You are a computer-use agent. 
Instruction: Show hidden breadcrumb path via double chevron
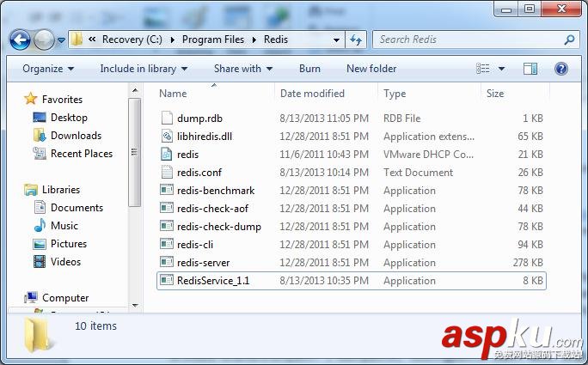[92, 40]
